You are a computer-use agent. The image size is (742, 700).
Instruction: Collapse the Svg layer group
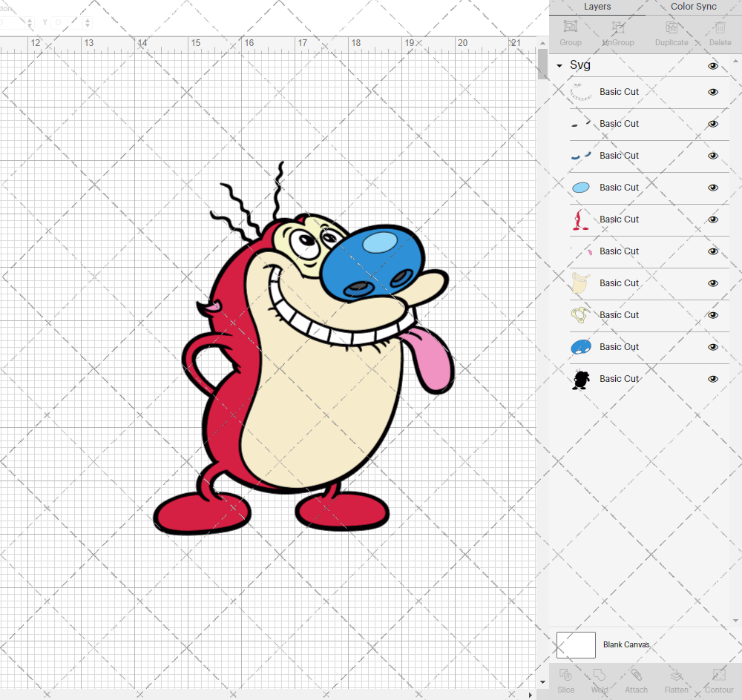click(x=559, y=65)
